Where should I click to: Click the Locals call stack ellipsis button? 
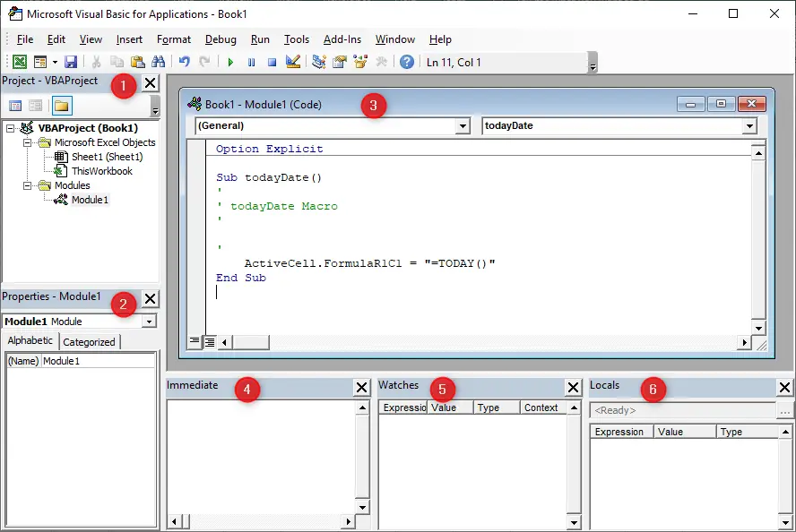785,411
